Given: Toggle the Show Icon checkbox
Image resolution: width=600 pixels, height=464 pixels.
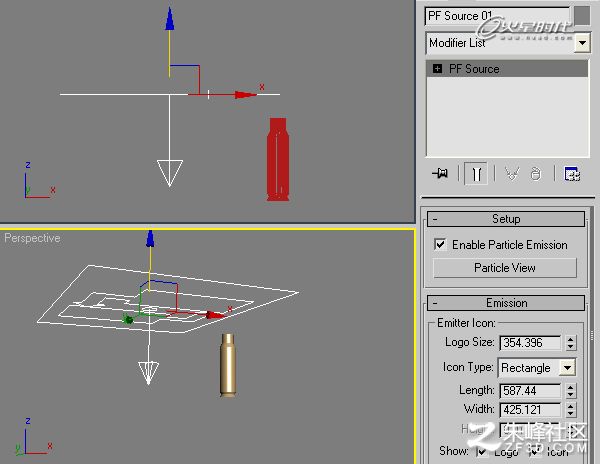Looking at the screenshot, I should point(535,452).
